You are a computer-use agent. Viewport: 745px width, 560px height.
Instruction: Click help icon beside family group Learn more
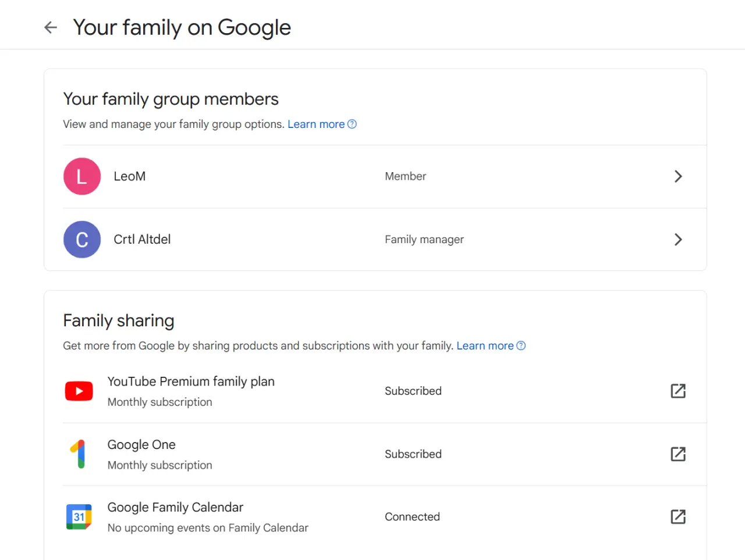352,124
